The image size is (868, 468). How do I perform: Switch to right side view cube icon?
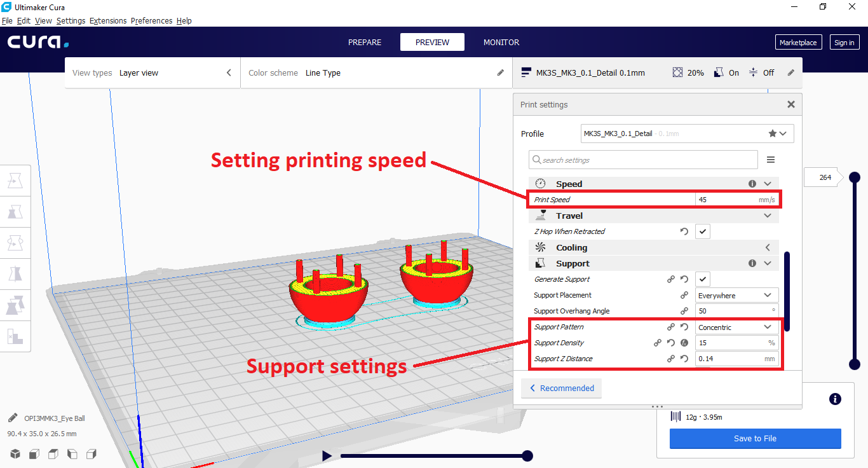[92, 453]
